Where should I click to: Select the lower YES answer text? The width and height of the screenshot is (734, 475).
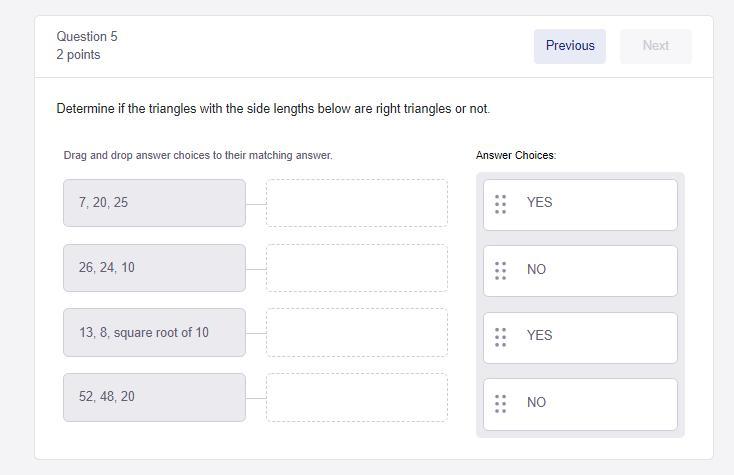pos(539,336)
